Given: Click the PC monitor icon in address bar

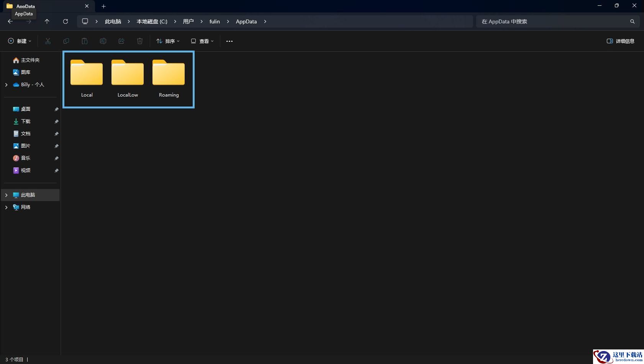Looking at the screenshot, I should 85,21.
